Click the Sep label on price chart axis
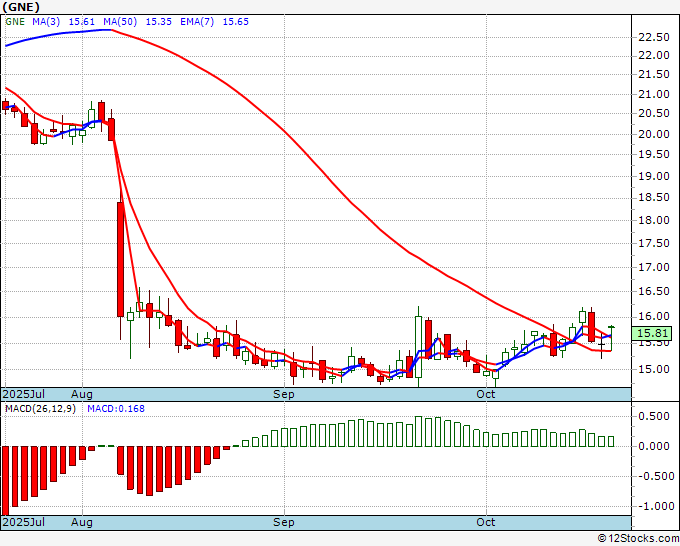Image resolution: width=680 pixels, height=546 pixels. (x=284, y=394)
